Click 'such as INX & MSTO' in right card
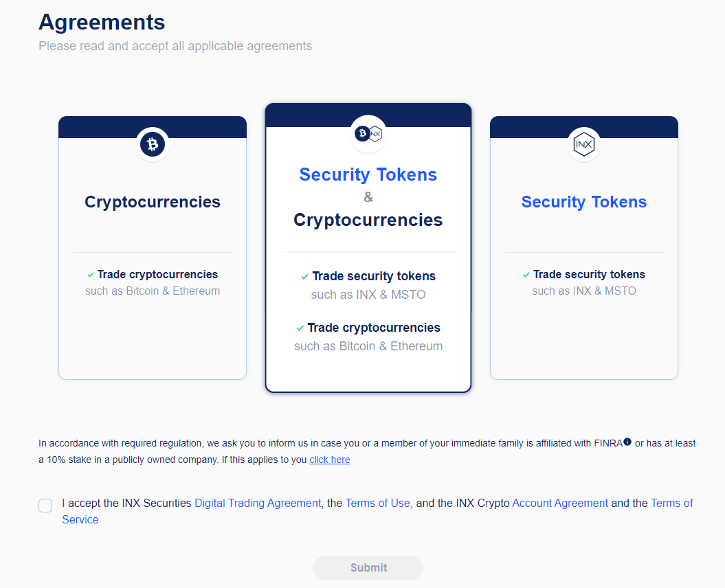 click(x=584, y=291)
